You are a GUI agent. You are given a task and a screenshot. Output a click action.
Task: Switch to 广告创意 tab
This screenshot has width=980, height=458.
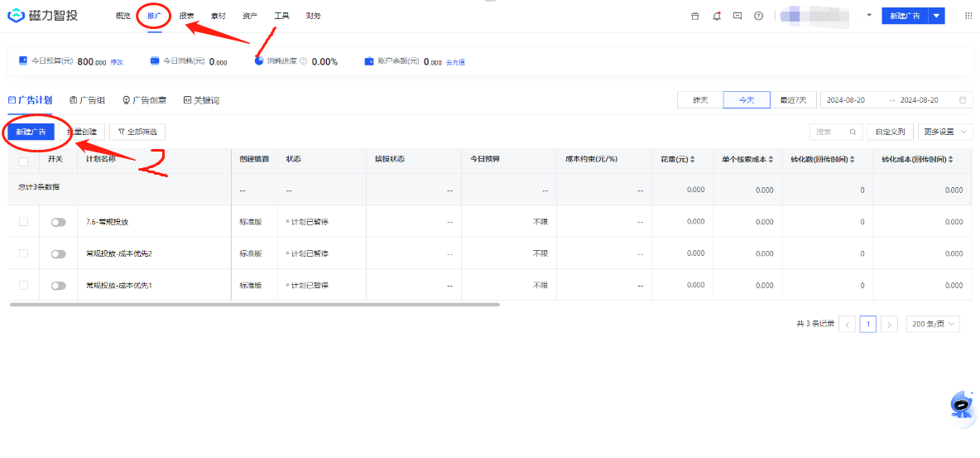144,100
